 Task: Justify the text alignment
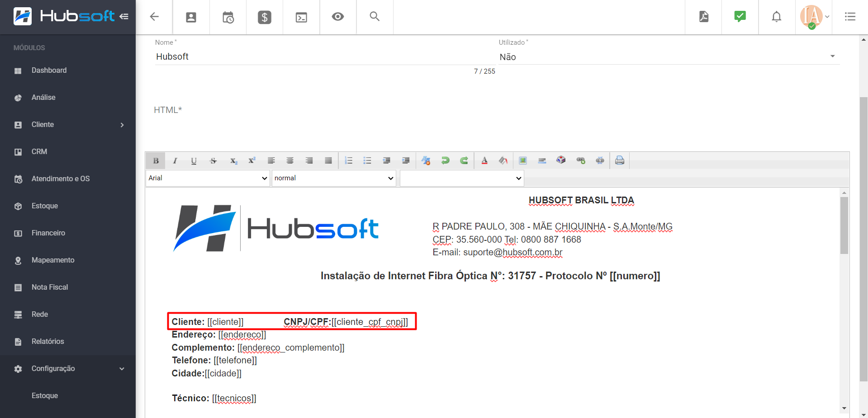[x=328, y=160]
